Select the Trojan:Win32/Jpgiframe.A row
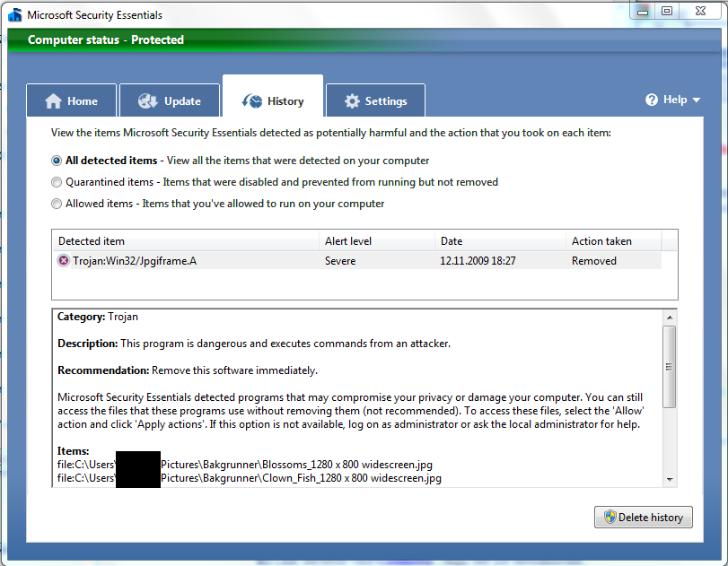Viewport: 728px width, 566px height. pos(357,261)
